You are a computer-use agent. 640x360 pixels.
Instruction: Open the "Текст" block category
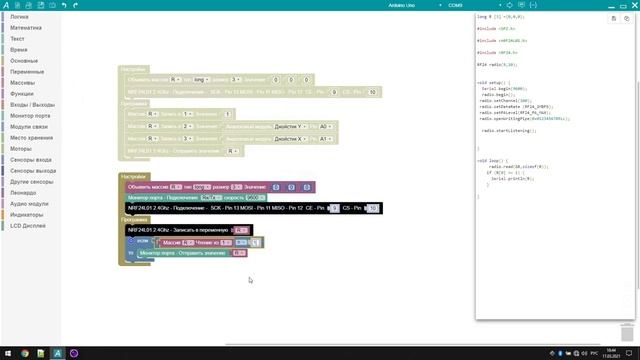point(17,39)
